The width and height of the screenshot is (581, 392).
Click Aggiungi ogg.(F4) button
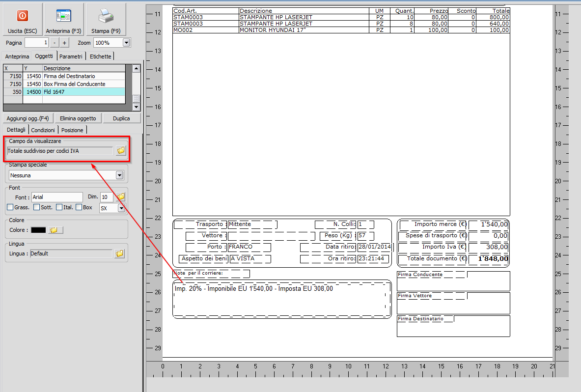[x=28, y=118]
